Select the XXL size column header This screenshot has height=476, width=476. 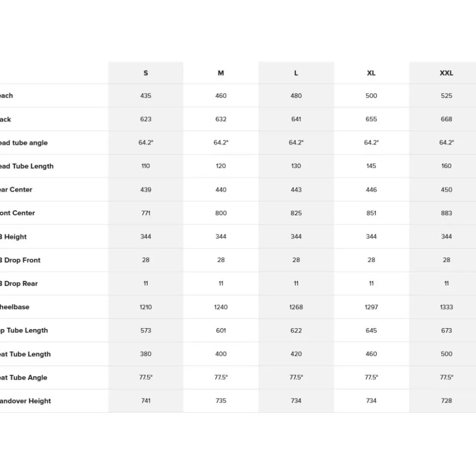coord(446,73)
